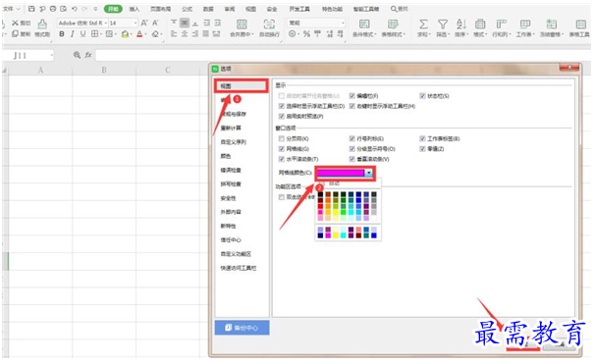
Task: Pick the bright green swatch in palette
Action: (344, 212)
